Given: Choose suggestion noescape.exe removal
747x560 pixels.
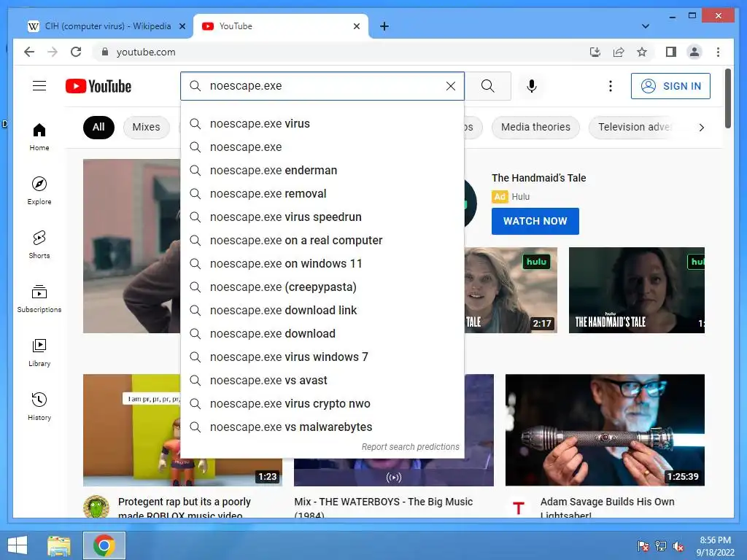Looking at the screenshot, I should point(322,193).
